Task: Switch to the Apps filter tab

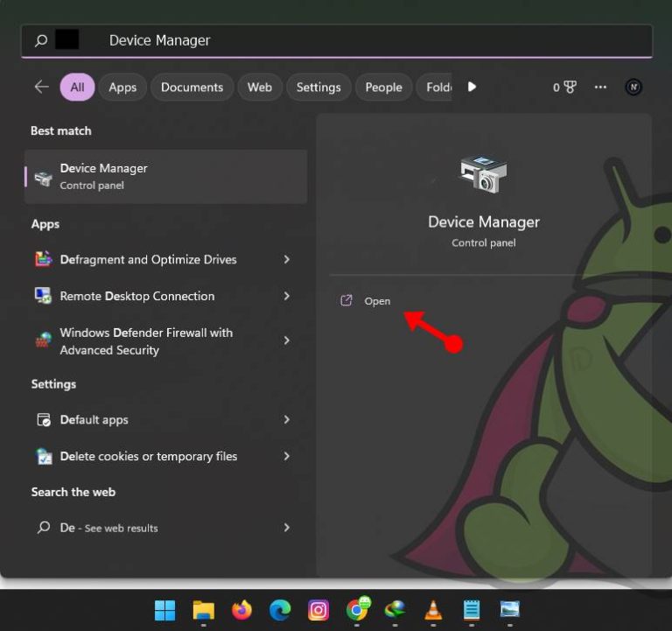Action: (122, 87)
